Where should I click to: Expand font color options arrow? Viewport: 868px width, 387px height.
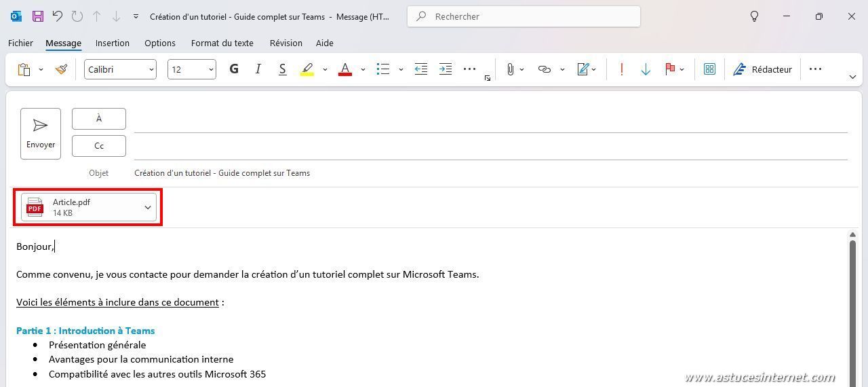click(363, 69)
